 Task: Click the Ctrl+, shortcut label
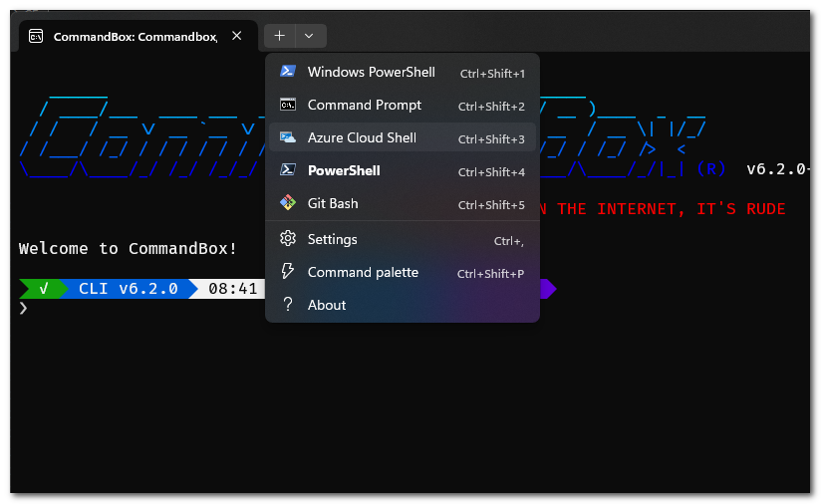[x=509, y=241]
